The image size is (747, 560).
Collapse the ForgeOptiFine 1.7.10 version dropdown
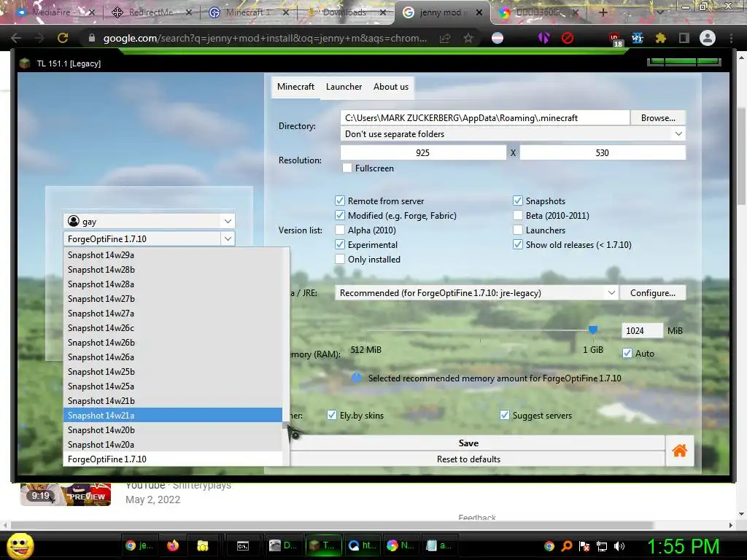pos(228,238)
